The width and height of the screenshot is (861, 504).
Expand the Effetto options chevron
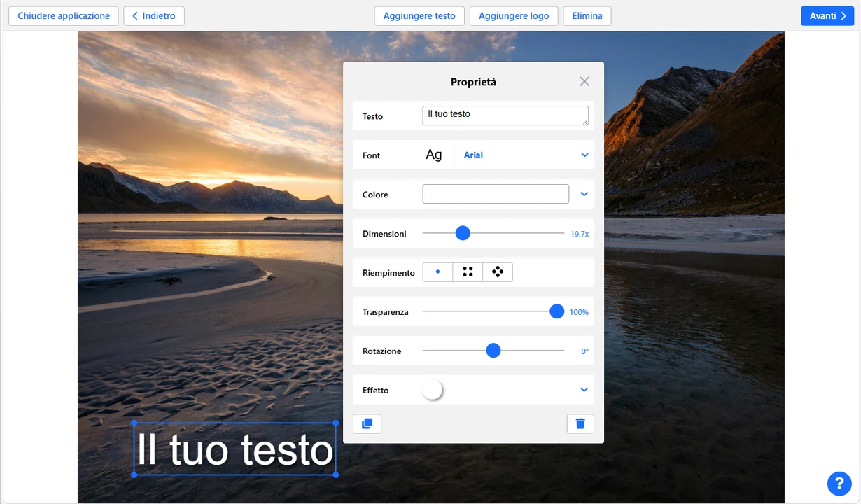[x=584, y=390]
